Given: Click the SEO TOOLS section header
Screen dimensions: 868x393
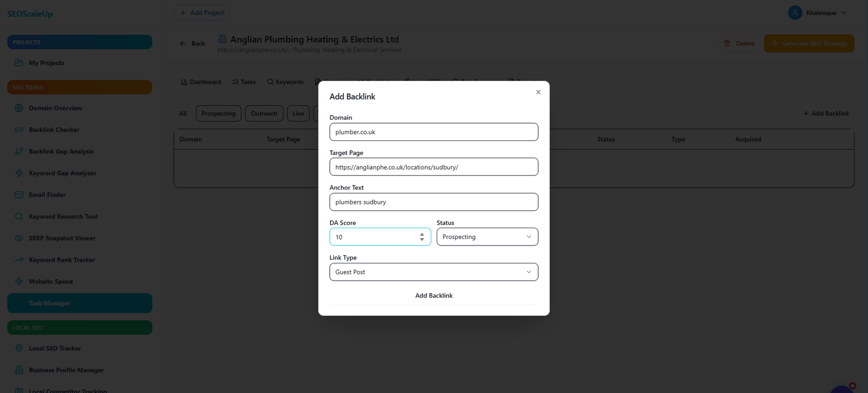Looking at the screenshot, I should pyautogui.click(x=79, y=87).
